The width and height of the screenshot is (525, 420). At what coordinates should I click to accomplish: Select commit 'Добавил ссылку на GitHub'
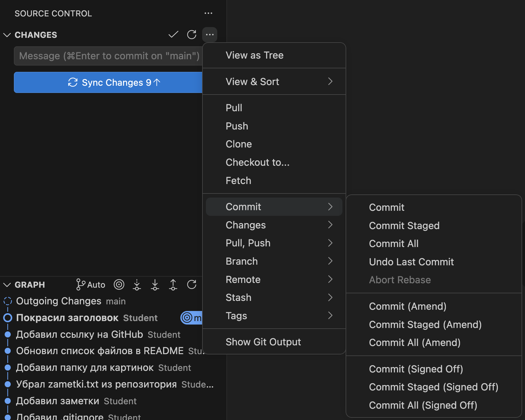tap(101, 335)
